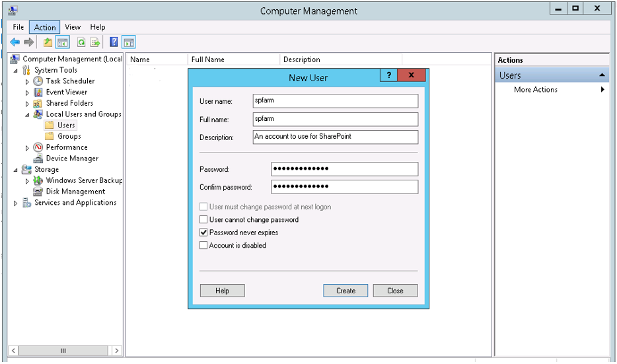Open the View menu
The image size is (617, 364).
coord(73,27)
